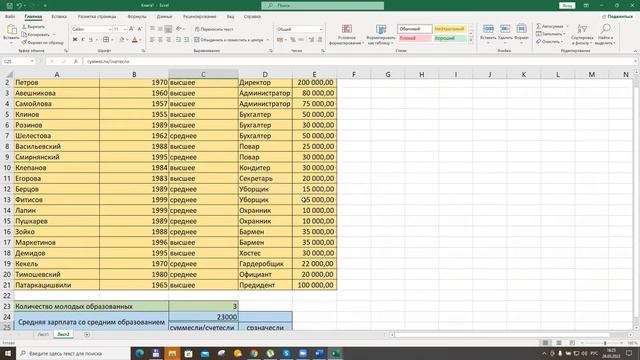This screenshot has width=640, height=360.
Task: Click the Borders icon
Action: pos(106,40)
